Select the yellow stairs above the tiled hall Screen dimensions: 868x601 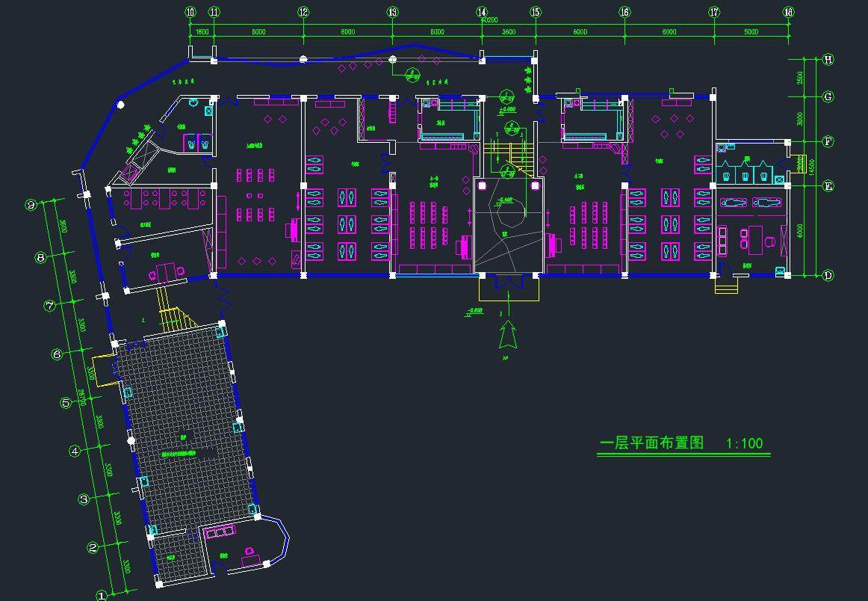172,312
